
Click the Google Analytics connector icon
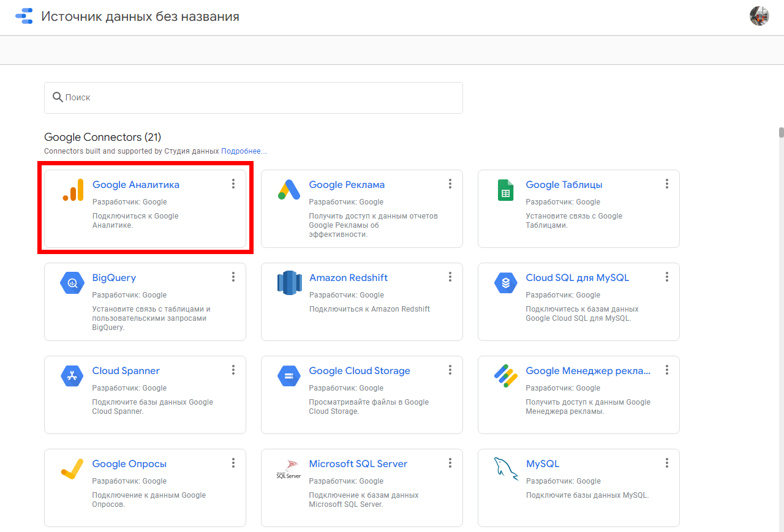(x=73, y=190)
